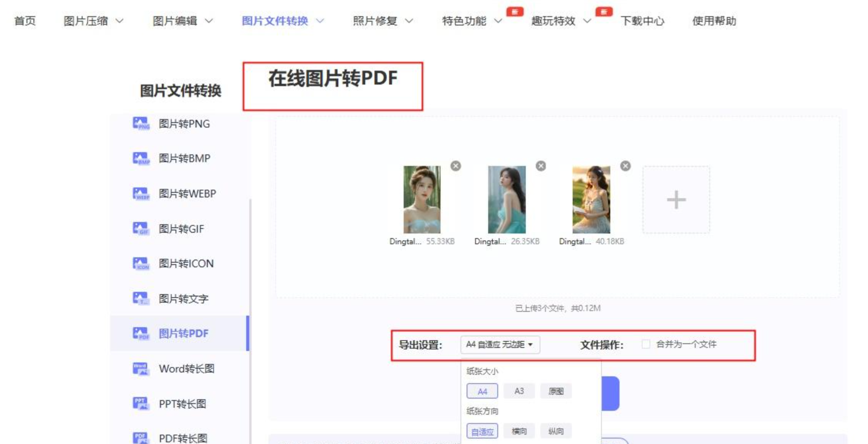Remove the first uploaded image (55.33KB)

[456, 166]
